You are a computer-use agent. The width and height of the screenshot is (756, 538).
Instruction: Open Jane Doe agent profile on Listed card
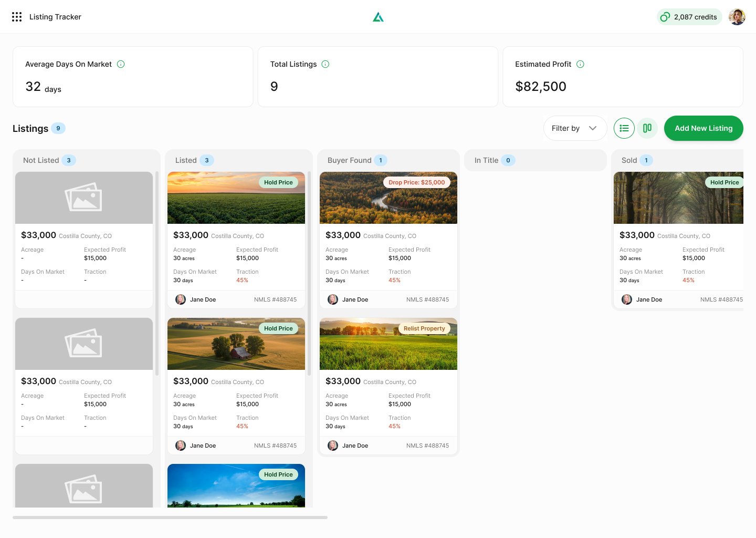click(x=194, y=299)
